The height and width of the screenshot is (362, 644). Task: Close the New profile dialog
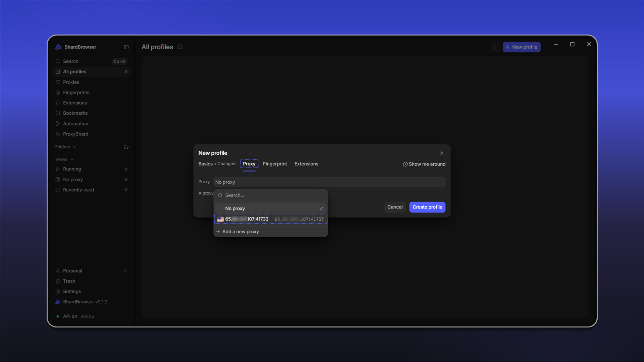pos(441,153)
